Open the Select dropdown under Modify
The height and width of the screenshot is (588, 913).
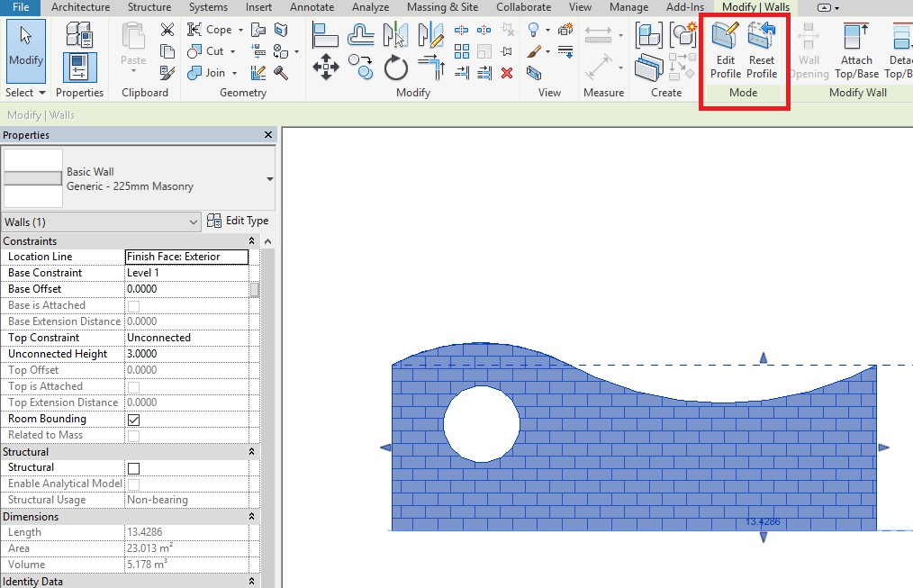[x=25, y=93]
